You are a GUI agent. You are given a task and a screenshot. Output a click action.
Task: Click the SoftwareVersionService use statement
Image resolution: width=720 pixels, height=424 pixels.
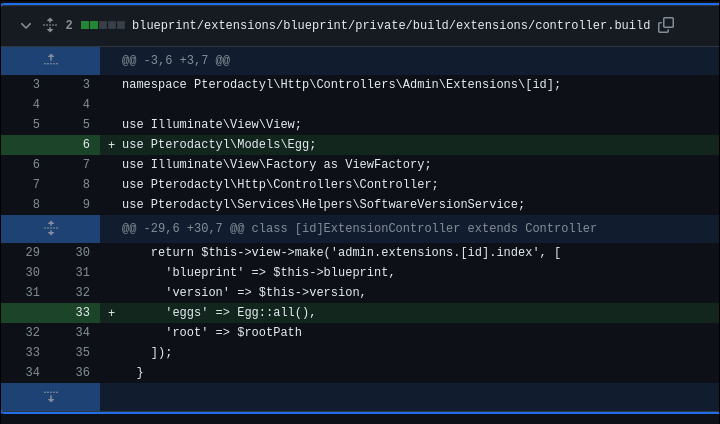[323, 204]
